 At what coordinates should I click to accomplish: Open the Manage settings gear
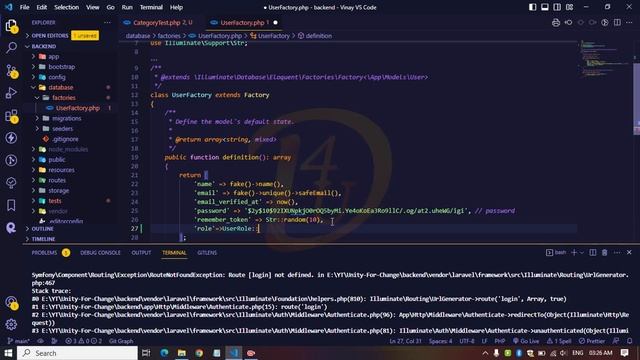(x=11, y=324)
